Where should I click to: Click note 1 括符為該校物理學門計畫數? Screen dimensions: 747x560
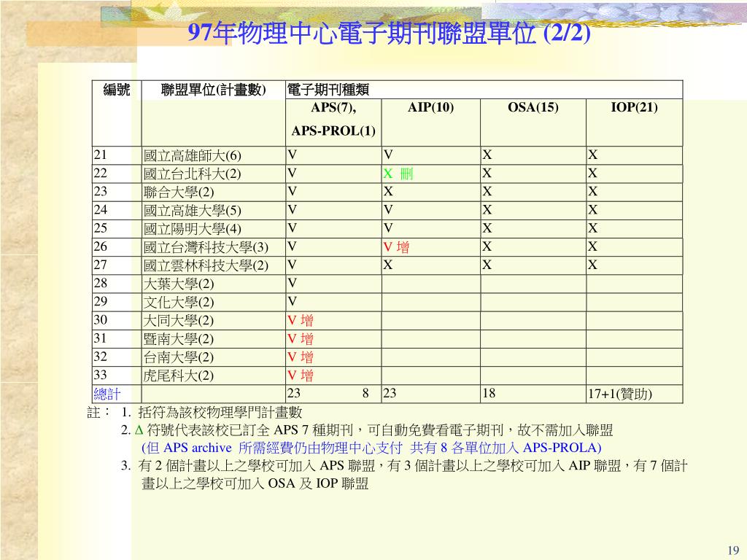(x=212, y=413)
